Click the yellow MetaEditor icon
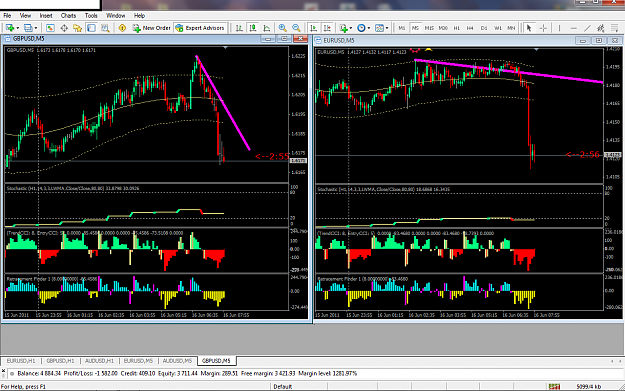Image resolution: width=625 pixels, height=391 pixels. (x=122, y=28)
